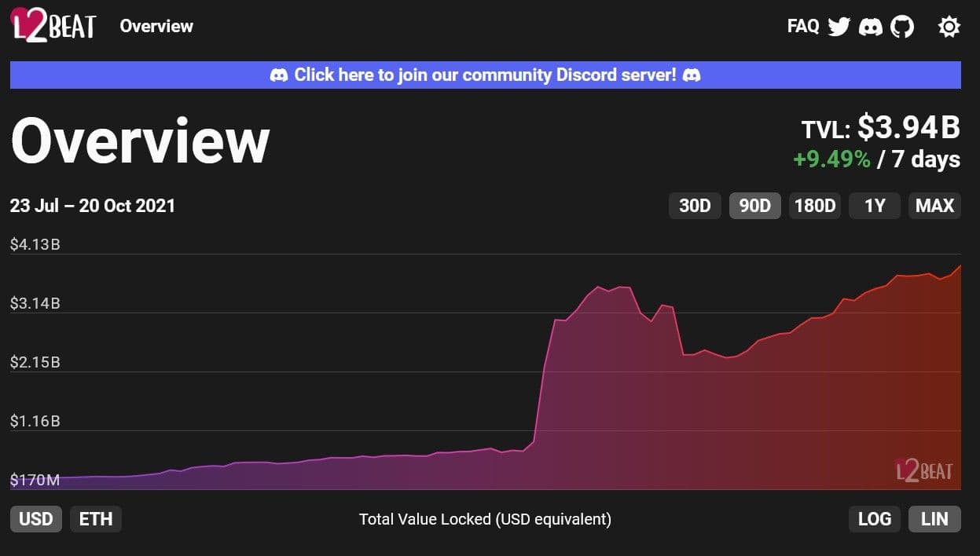
Task: Open the GitHub icon link
Action: coord(902,27)
